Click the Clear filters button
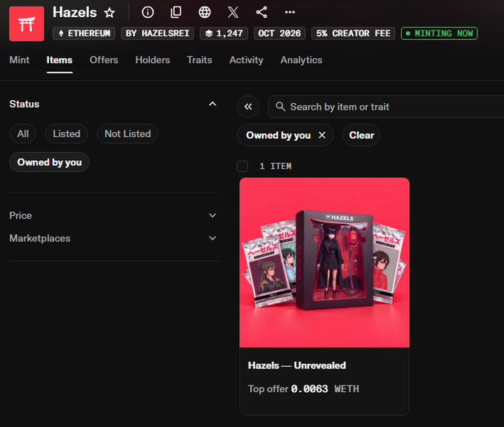 pos(362,135)
